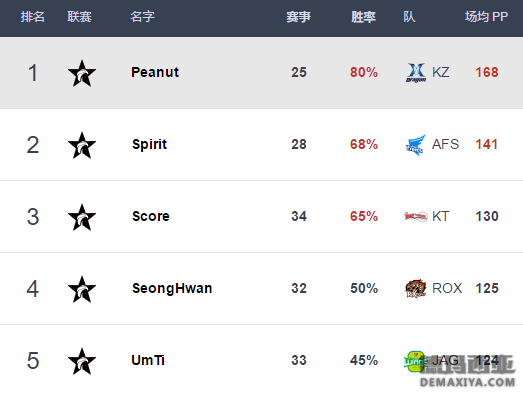Open player Score's profile link

point(151,216)
